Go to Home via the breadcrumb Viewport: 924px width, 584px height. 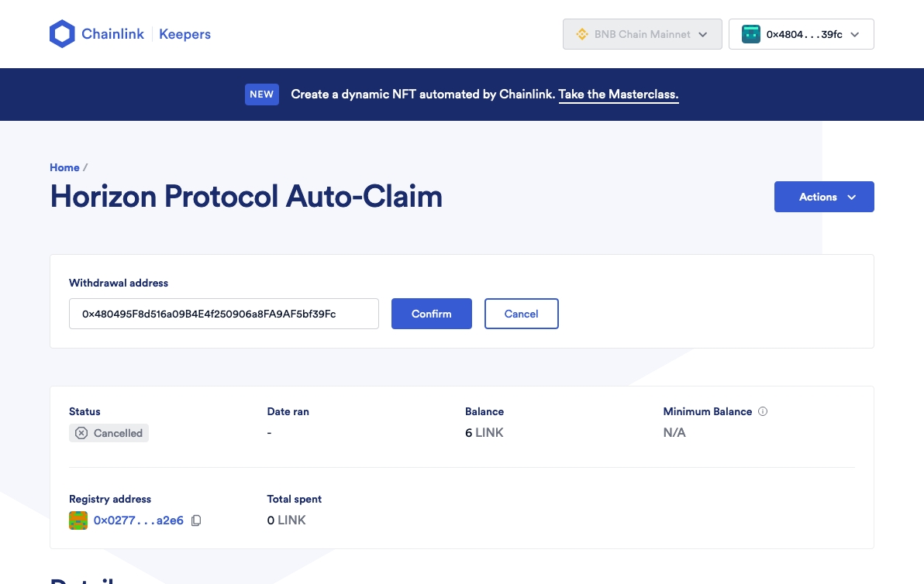[64, 167]
